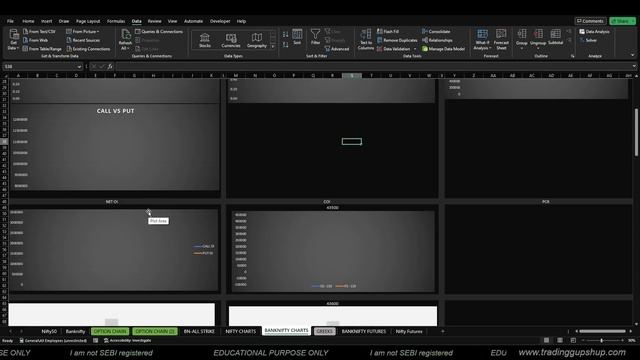This screenshot has height=360, width=640.
Task: Create a Forecast Sheet
Action: tap(501, 40)
